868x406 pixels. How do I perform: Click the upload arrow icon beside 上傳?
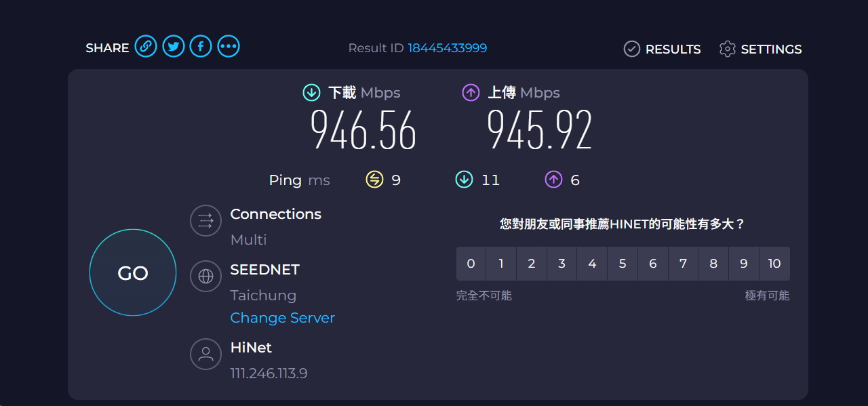[x=471, y=93]
